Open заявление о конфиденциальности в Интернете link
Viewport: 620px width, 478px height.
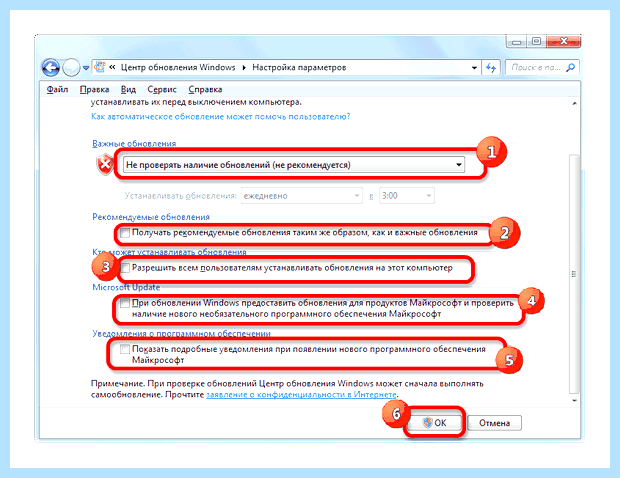tap(301, 395)
